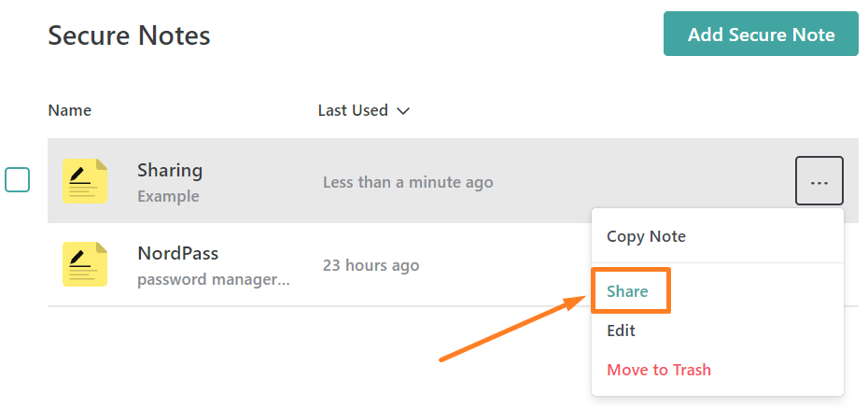Screen dimensions: 868x408
Task: Sort by the Last Used column header
Action: point(353,110)
